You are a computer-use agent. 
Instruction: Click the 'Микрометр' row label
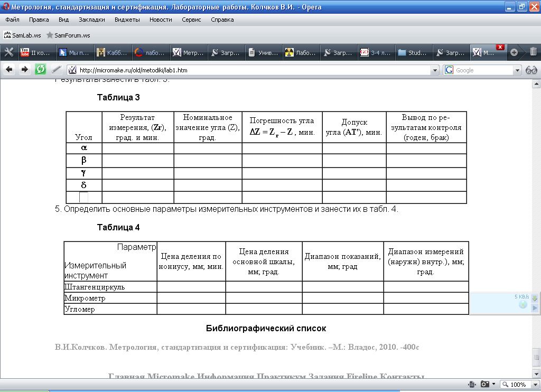coord(85,298)
